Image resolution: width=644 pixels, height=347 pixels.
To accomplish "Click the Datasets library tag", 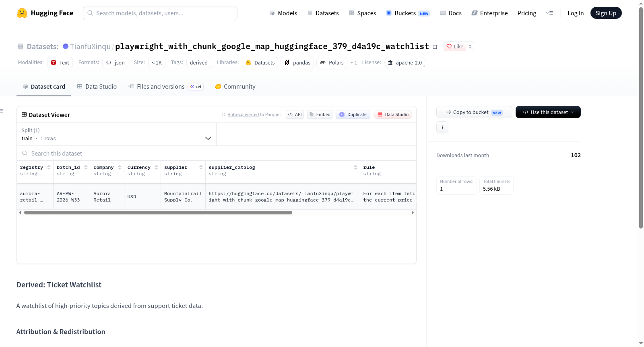I will point(260,62).
